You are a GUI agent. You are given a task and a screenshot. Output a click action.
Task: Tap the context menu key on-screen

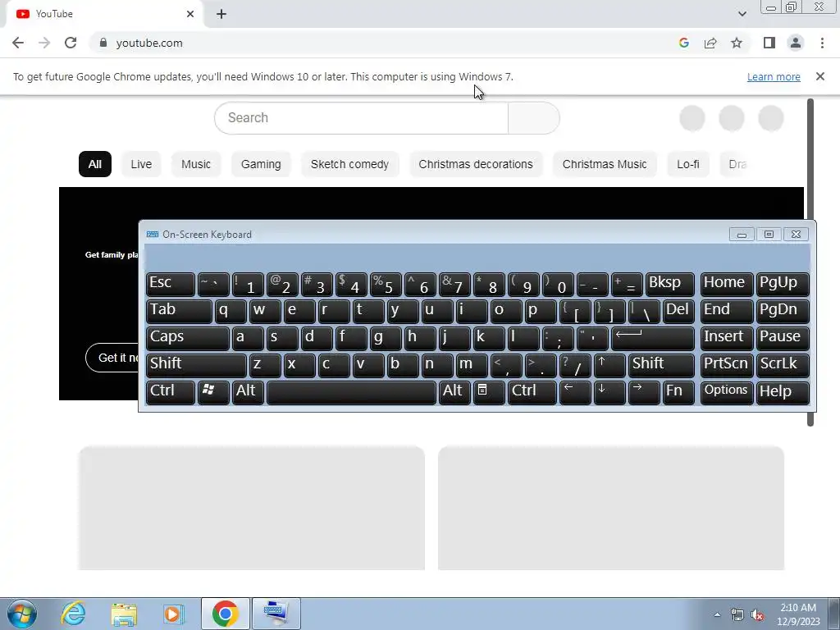(489, 392)
